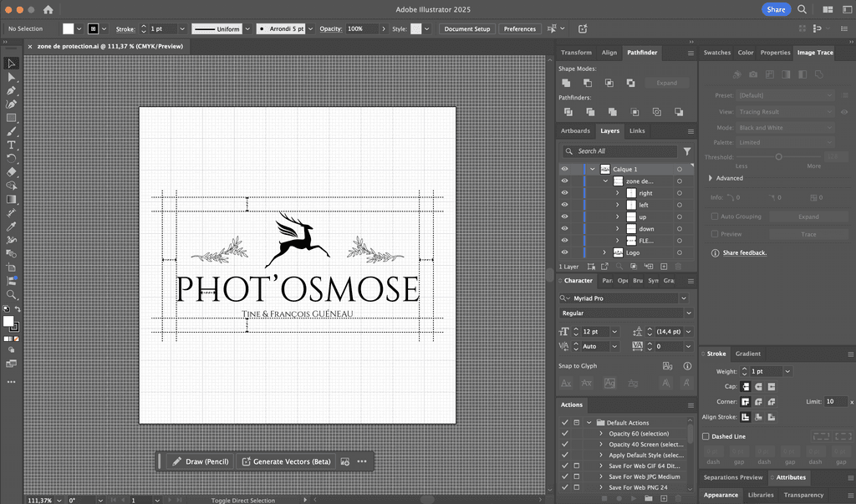Hide the Logo layer visibility
856x504 pixels.
pos(564,252)
